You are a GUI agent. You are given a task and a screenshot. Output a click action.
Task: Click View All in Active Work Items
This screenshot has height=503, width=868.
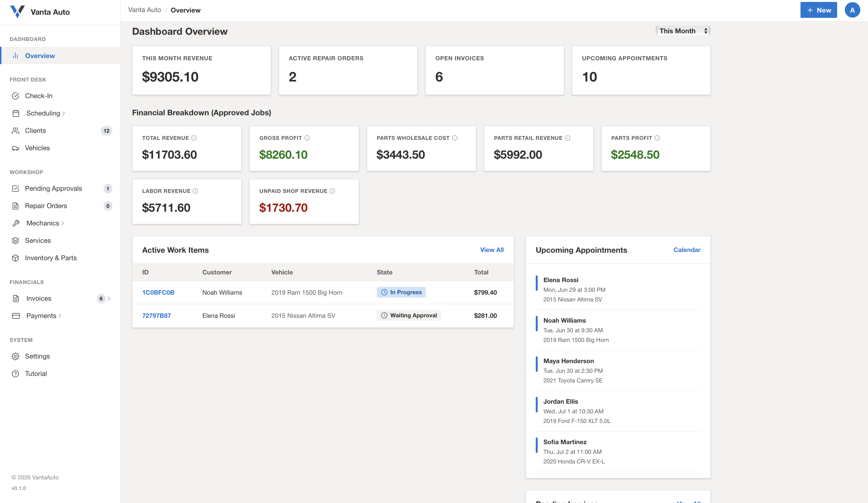492,250
